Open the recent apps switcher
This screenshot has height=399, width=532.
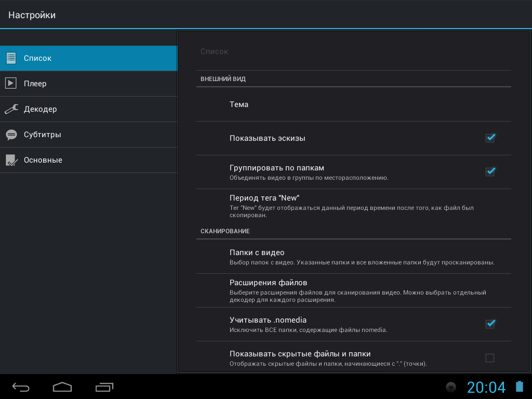(104, 387)
